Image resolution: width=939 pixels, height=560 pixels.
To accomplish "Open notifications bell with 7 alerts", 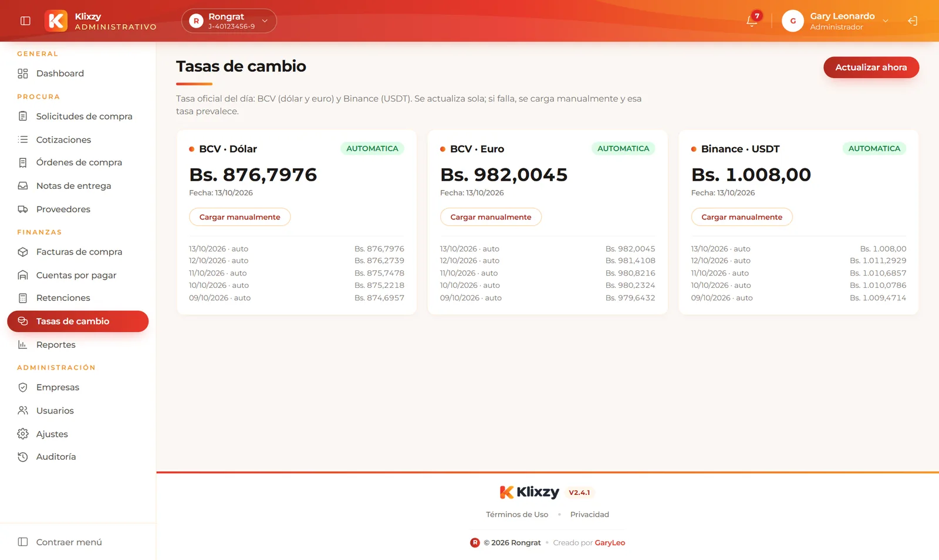I will point(752,21).
